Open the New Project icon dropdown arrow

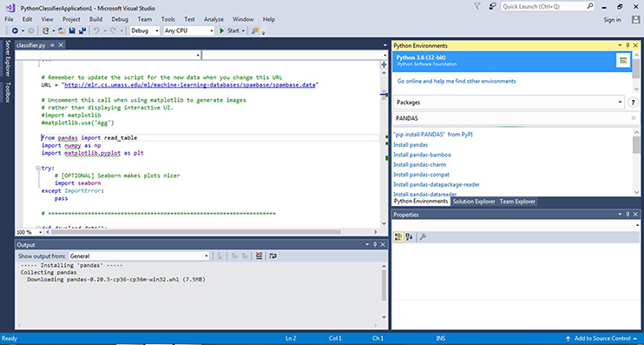[54, 30]
